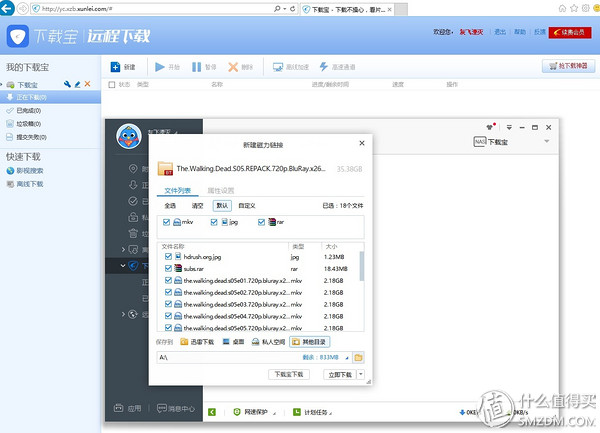The height and width of the screenshot is (433, 600).
Task: Click the red 续费会员 button
Action: click(x=570, y=33)
